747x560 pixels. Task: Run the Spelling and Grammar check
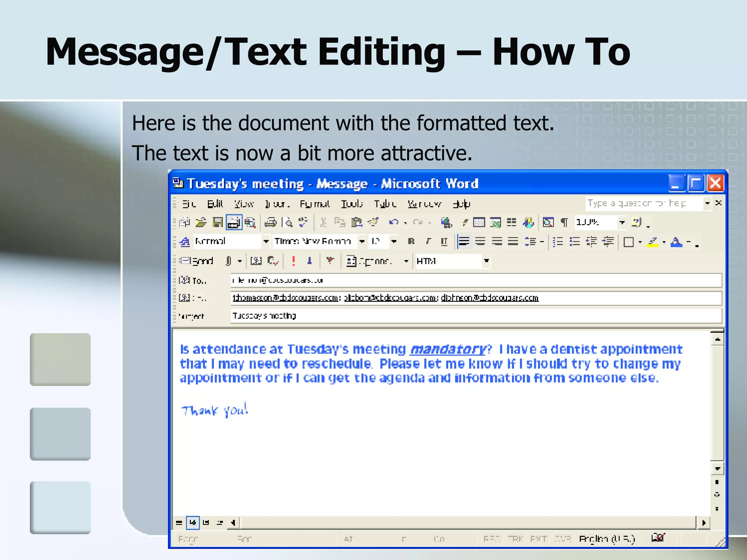[303, 222]
